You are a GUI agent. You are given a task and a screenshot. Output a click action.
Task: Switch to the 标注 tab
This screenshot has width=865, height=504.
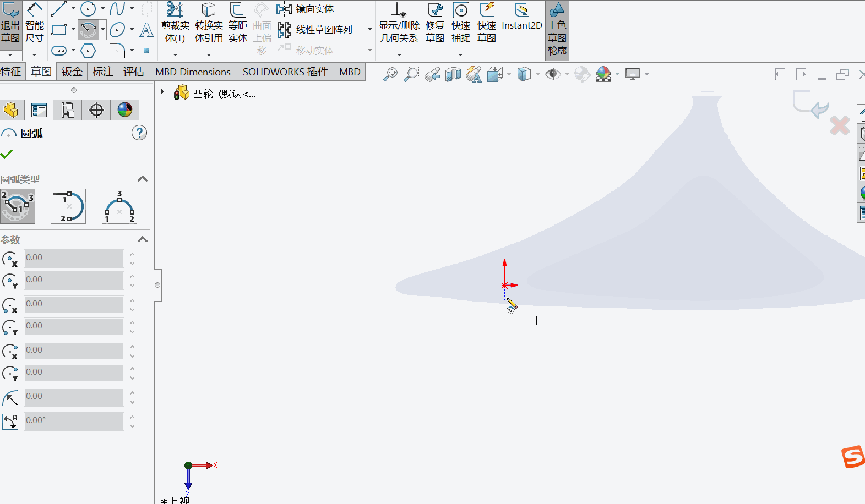tap(103, 72)
